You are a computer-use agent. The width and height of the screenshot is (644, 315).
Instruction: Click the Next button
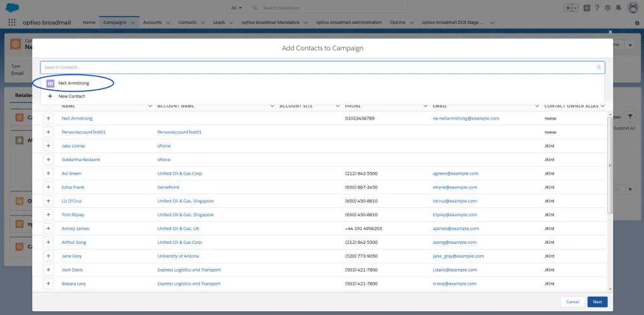(x=597, y=302)
